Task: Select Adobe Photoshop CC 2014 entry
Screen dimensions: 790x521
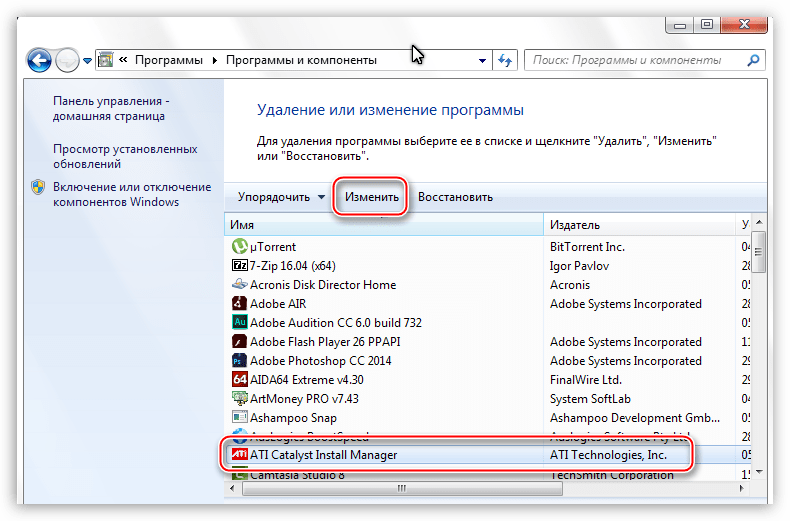Action: [320, 361]
